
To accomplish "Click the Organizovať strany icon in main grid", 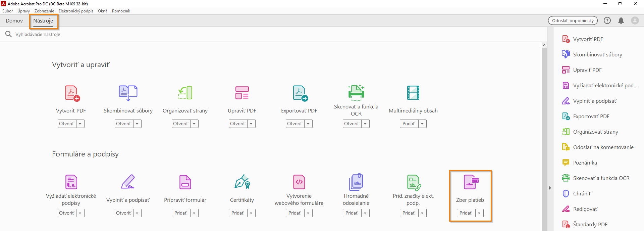I will (x=185, y=93).
